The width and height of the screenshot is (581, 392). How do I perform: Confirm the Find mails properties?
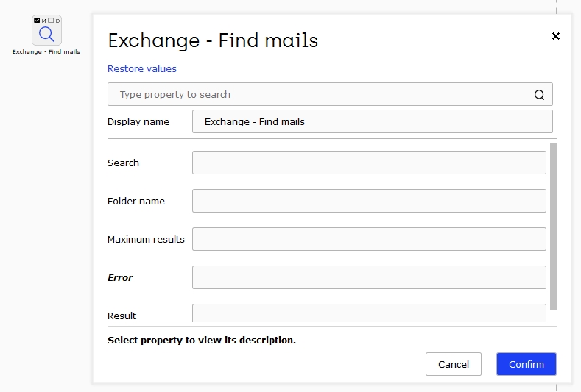click(x=527, y=364)
